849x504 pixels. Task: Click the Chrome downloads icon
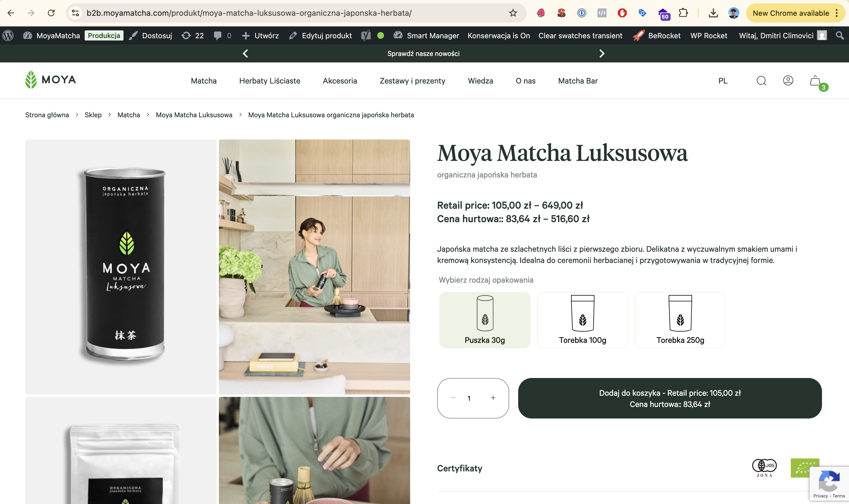pos(713,13)
